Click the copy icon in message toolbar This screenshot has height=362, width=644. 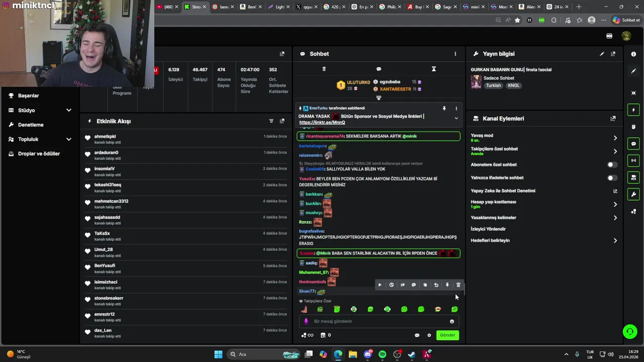pos(425,285)
